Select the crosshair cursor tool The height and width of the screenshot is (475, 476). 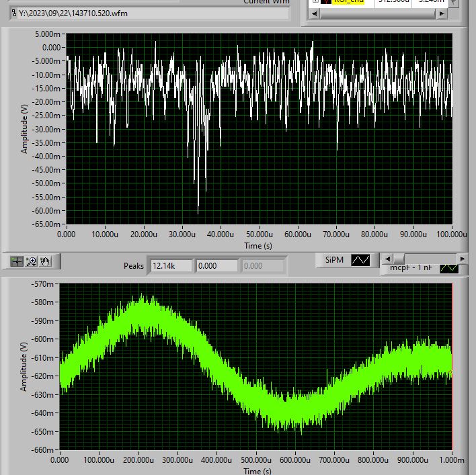(17, 261)
